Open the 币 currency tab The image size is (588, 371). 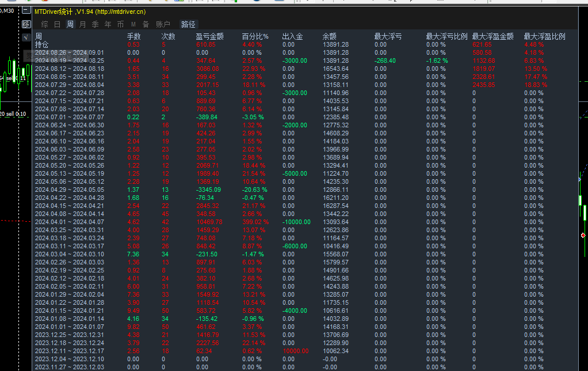pos(120,24)
